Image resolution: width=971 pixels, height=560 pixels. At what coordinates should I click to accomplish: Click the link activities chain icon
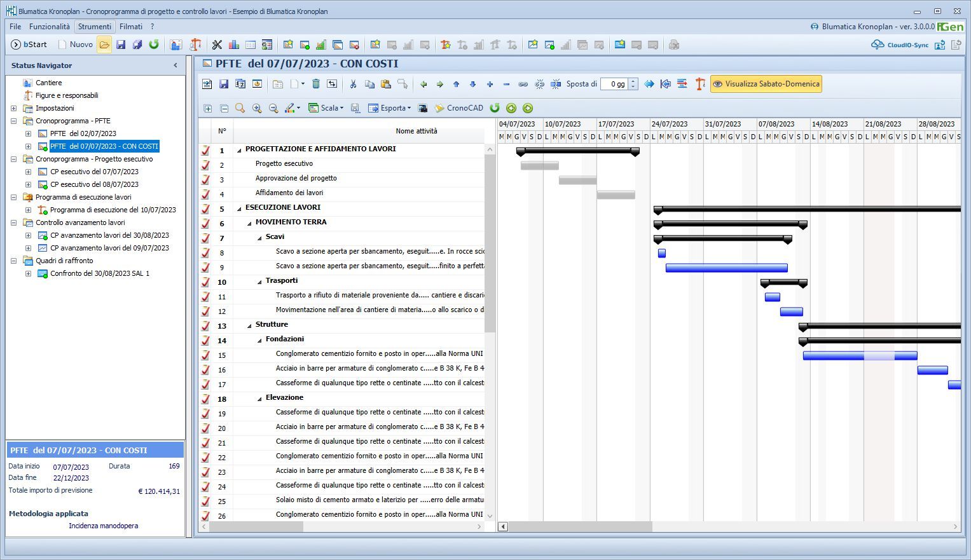click(x=523, y=84)
